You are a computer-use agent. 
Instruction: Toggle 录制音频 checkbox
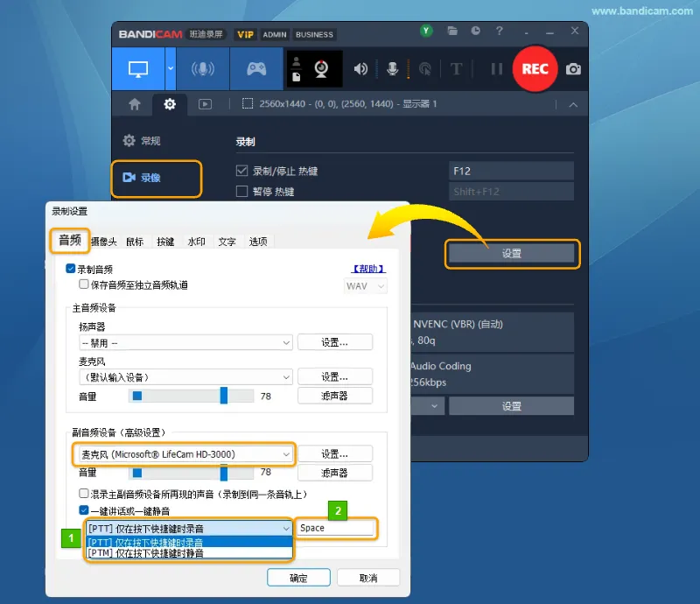71,269
